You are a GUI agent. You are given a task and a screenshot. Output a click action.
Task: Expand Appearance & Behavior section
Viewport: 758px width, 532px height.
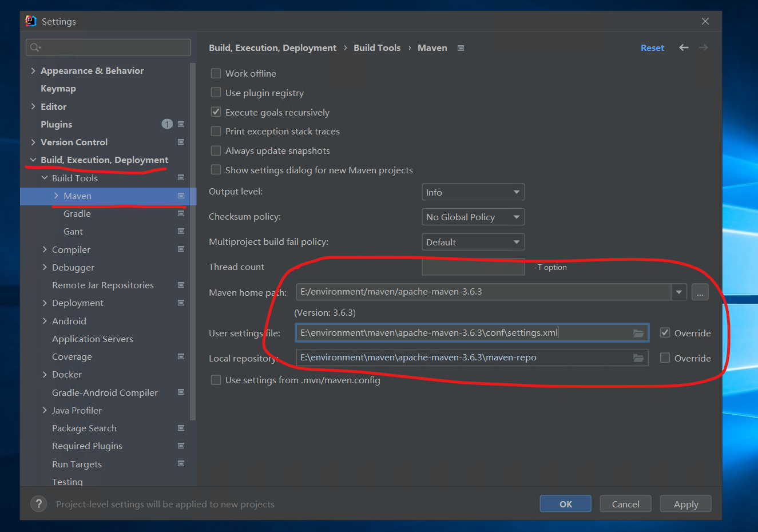[x=33, y=71]
